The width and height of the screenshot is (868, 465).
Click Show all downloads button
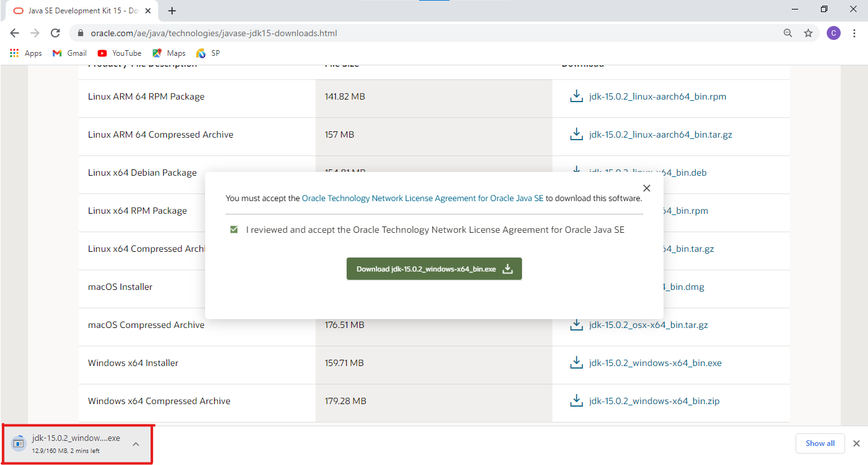[820, 443]
